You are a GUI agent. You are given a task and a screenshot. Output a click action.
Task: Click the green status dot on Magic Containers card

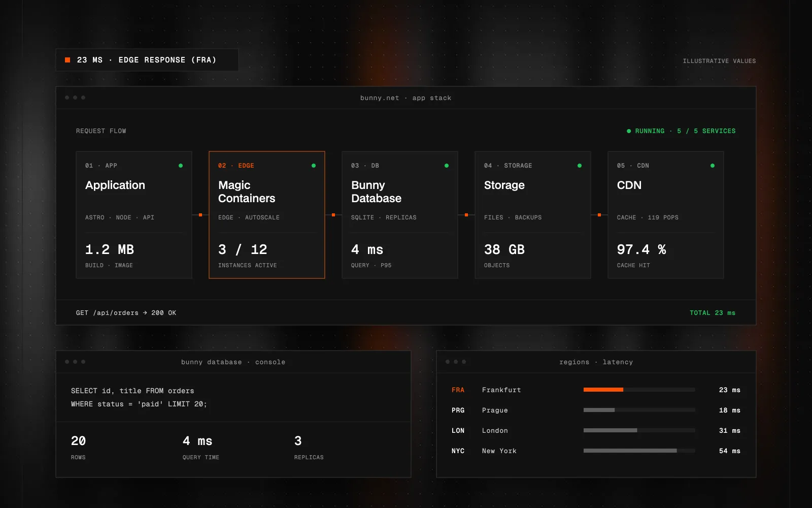pyautogui.click(x=314, y=166)
